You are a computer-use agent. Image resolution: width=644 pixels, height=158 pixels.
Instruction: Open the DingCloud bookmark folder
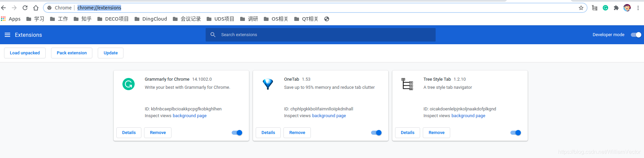coord(151,19)
